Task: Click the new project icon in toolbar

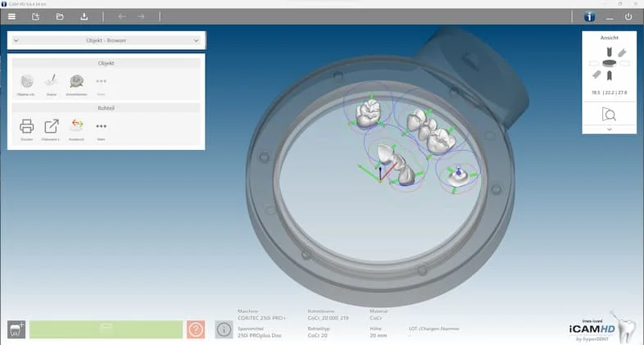Action: (36, 16)
